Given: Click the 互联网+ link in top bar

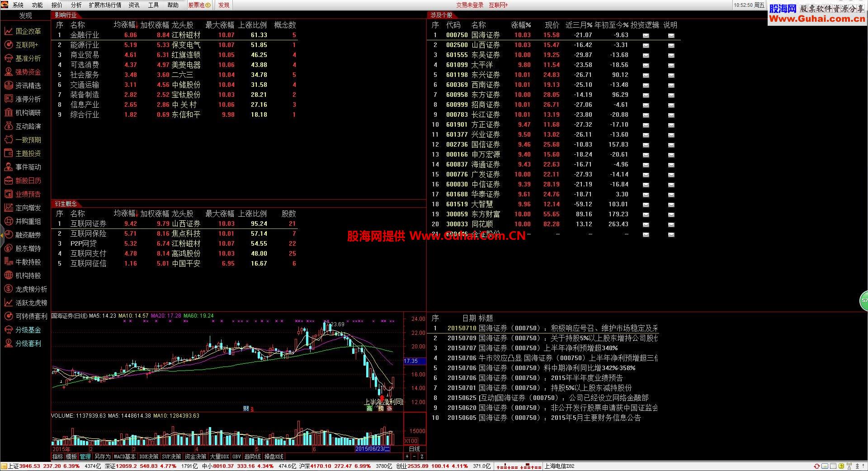Looking at the screenshot, I should pos(498,5).
